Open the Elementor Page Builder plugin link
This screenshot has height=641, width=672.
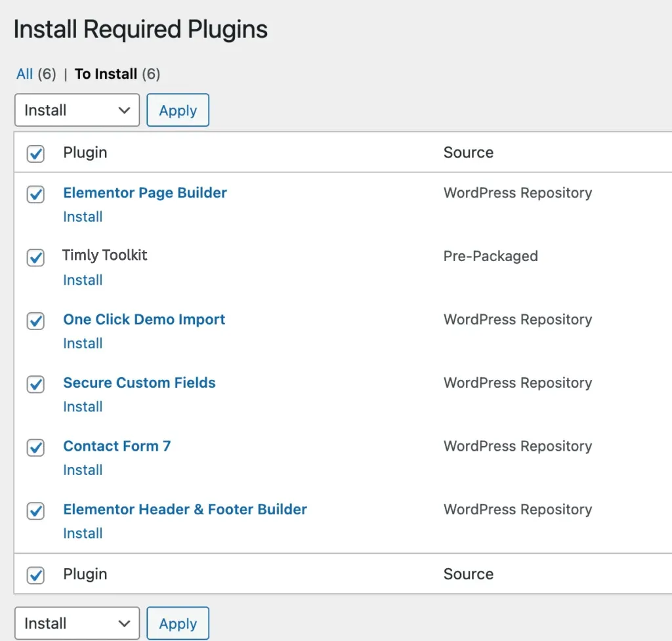coord(145,193)
